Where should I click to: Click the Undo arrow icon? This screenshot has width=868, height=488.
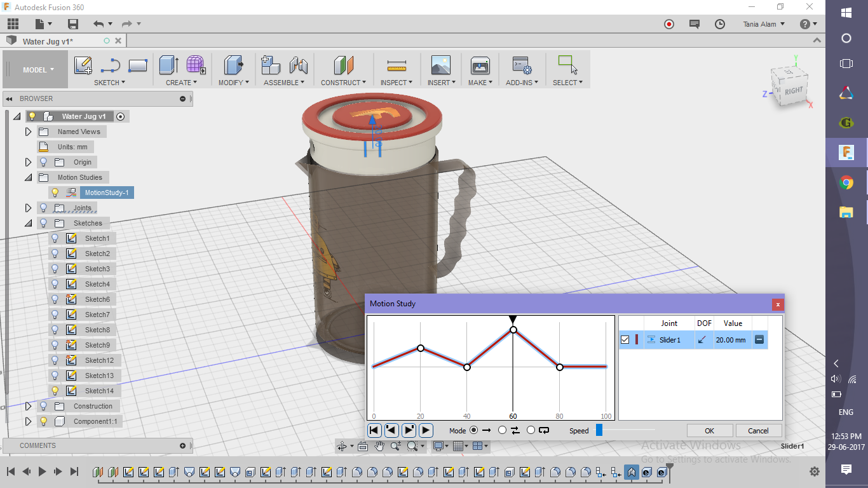[x=98, y=24]
